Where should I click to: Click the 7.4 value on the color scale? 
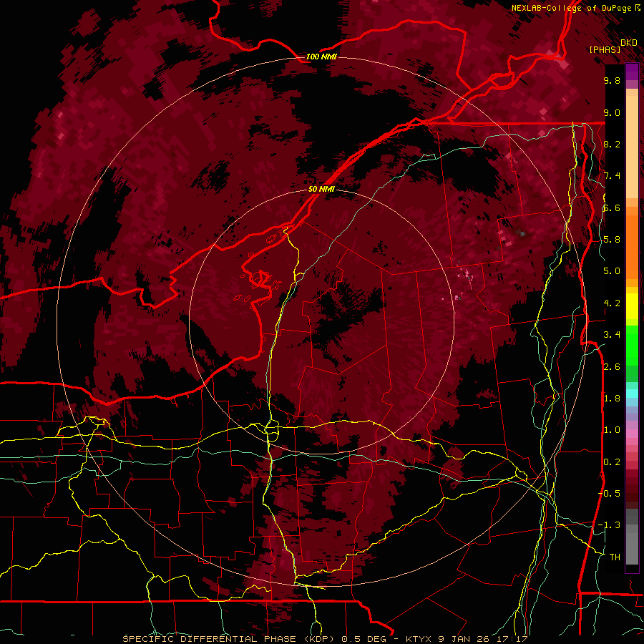click(x=612, y=176)
